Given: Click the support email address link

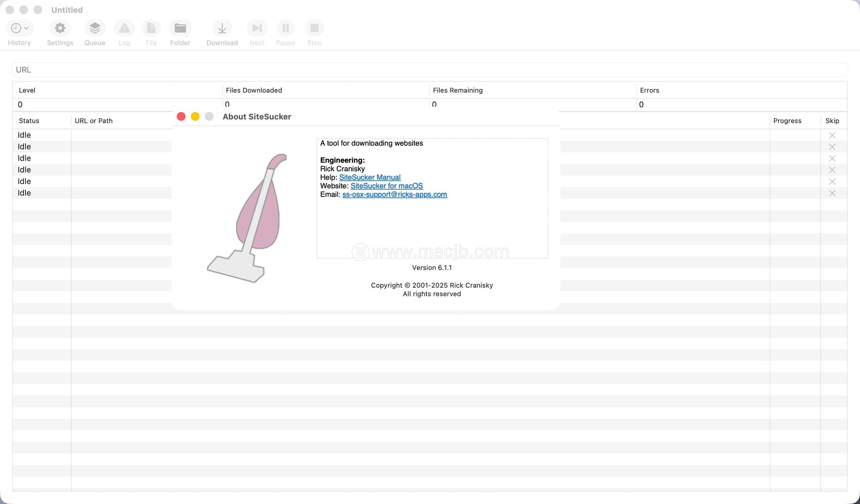Looking at the screenshot, I should click(394, 194).
